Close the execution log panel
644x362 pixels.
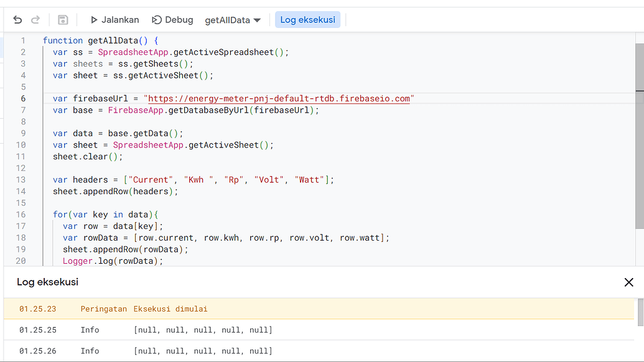point(628,282)
